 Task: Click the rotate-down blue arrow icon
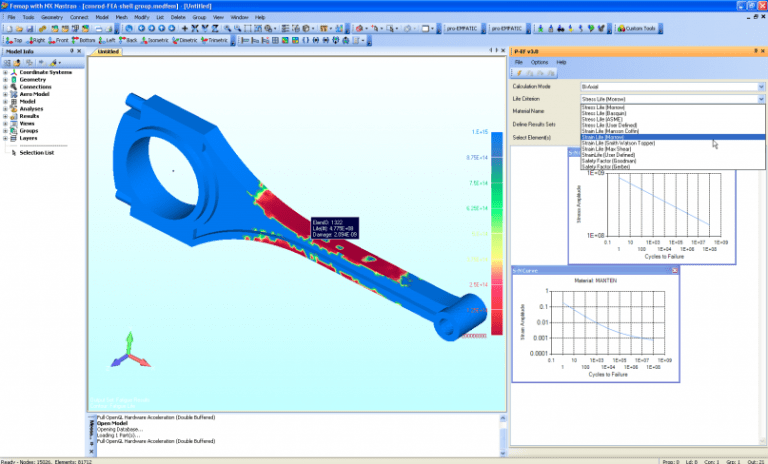coord(171,28)
